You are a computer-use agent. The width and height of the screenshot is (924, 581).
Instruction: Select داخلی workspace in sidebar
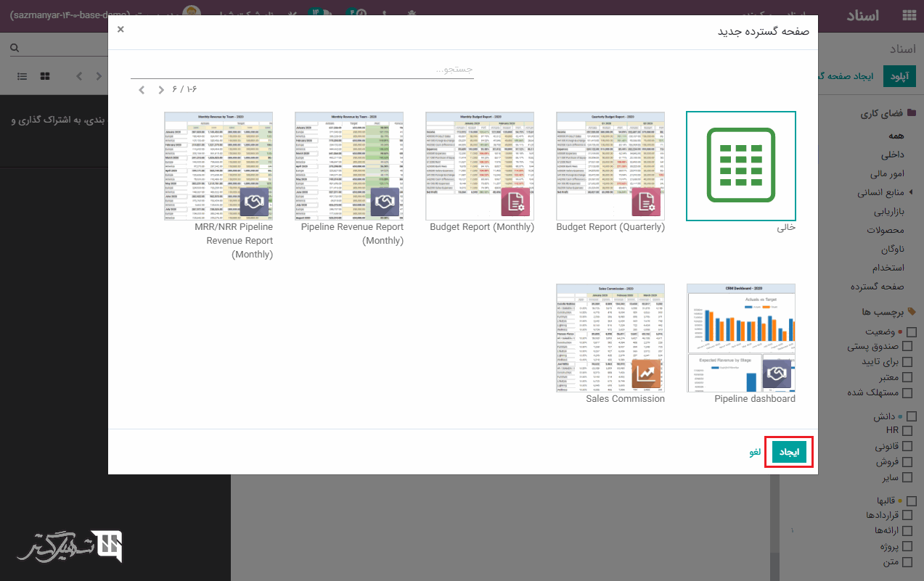892,154
